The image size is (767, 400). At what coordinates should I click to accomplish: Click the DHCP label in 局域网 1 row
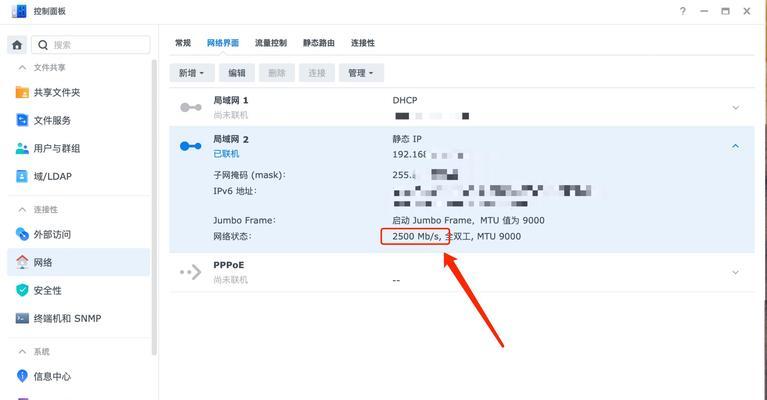click(x=405, y=100)
